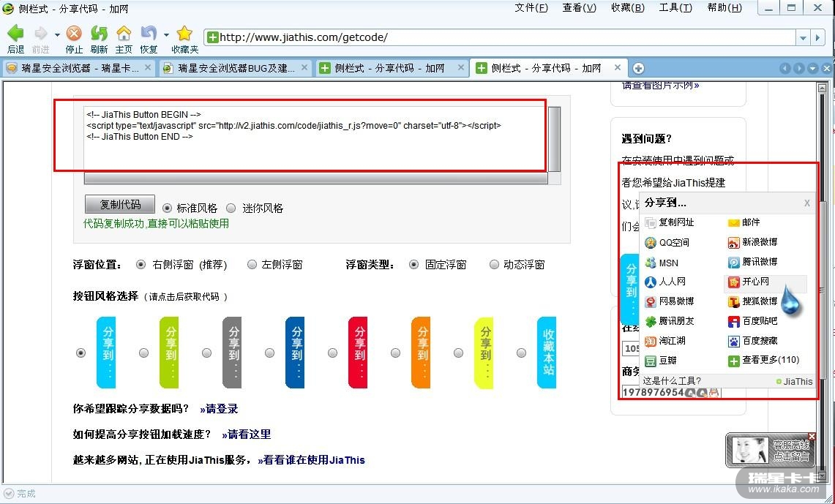The height and width of the screenshot is (504, 835).
Task: Choose the 收藏本站 cyan button style
Action: click(547, 353)
